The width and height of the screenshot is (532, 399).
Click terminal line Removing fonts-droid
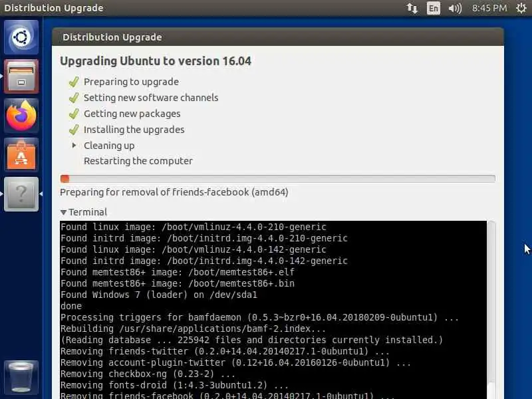pyautogui.click(x=174, y=385)
